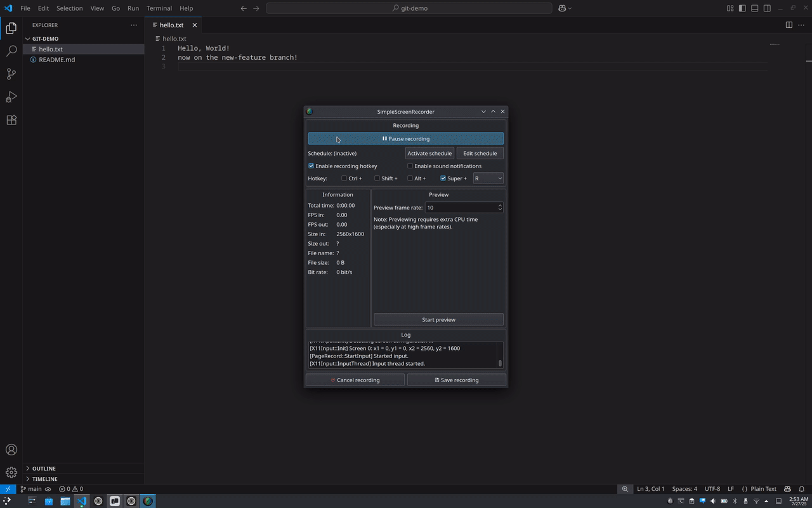Open the Search view in activity bar
812x508 pixels.
pos(11,51)
